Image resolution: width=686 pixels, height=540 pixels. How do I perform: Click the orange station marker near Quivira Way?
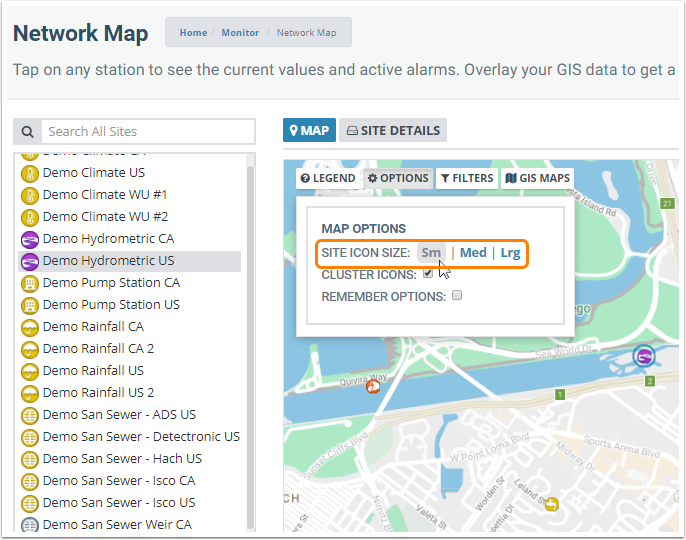374,385
